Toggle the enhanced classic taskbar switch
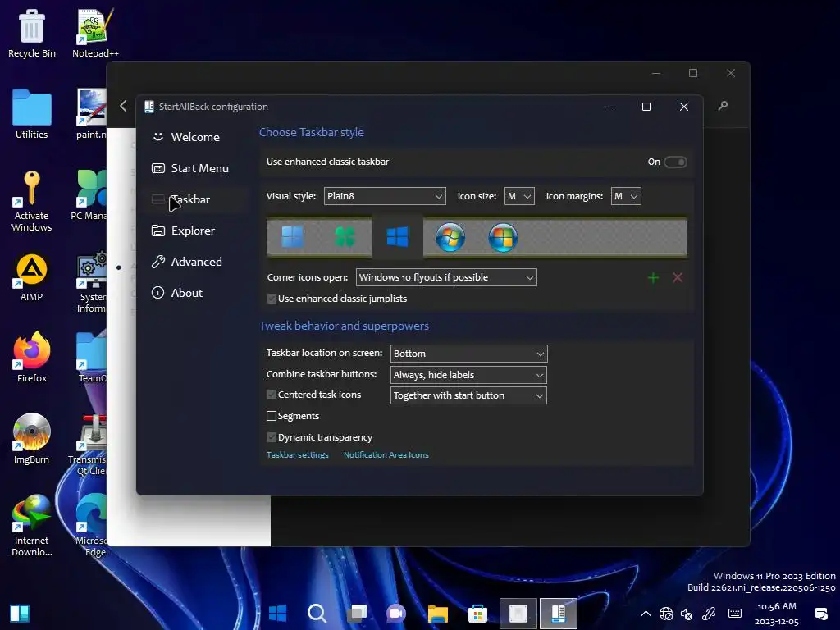Screen dimensions: 840x630 click(x=675, y=162)
